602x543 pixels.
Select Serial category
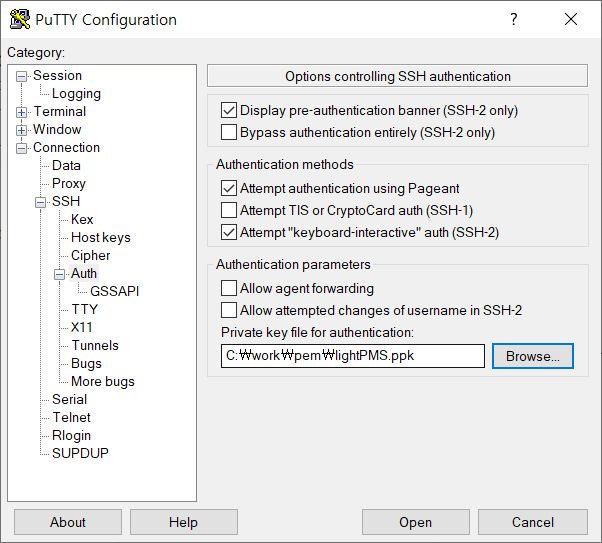point(69,399)
